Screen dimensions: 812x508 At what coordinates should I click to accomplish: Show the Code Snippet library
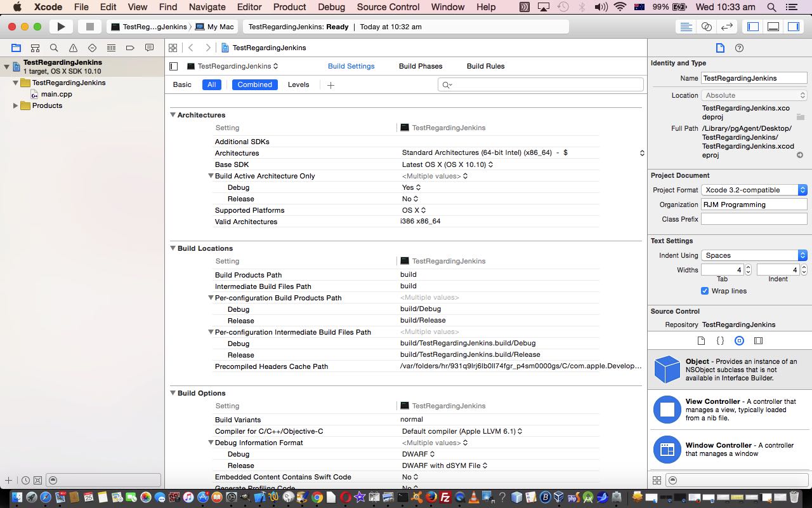(720, 341)
